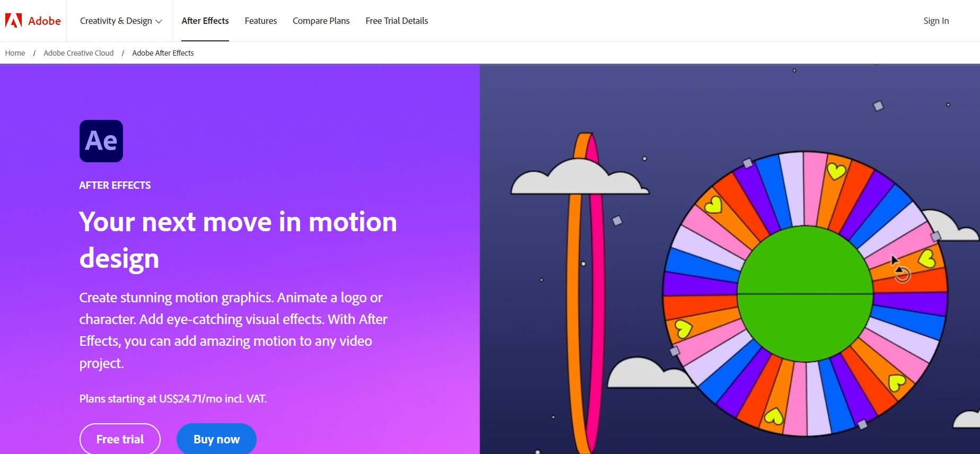
Task: Open the Features tab
Action: click(x=261, y=21)
